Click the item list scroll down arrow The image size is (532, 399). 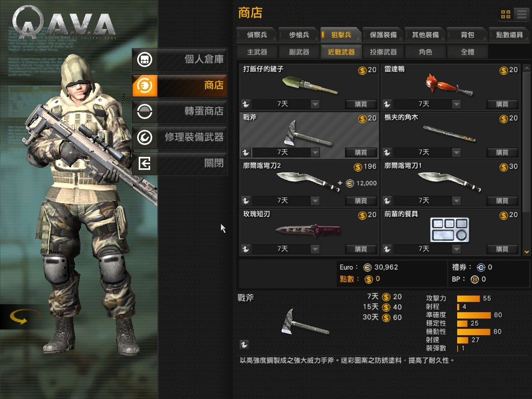click(527, 252)
